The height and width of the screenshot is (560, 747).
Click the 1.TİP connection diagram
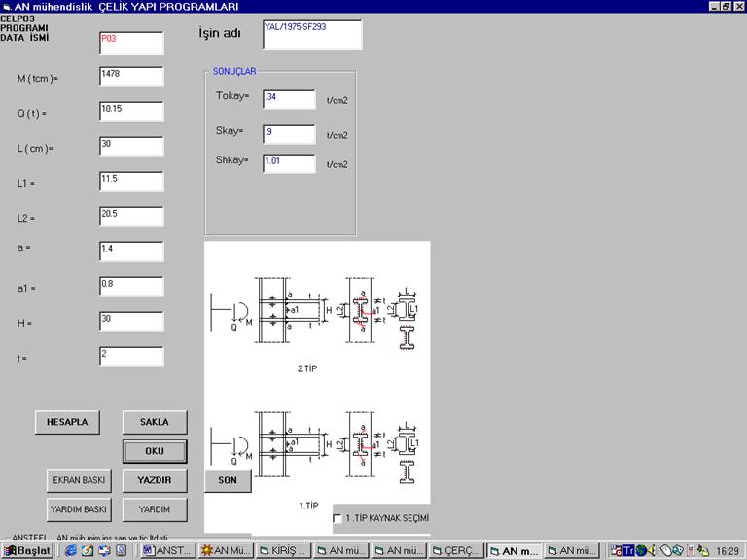point(315,447)
